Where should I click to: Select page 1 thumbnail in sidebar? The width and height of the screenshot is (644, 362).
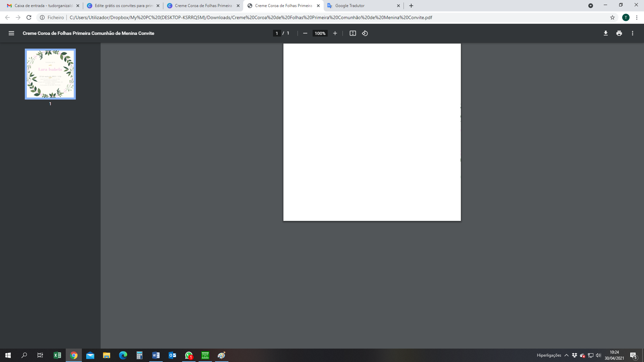click(50, 74)
